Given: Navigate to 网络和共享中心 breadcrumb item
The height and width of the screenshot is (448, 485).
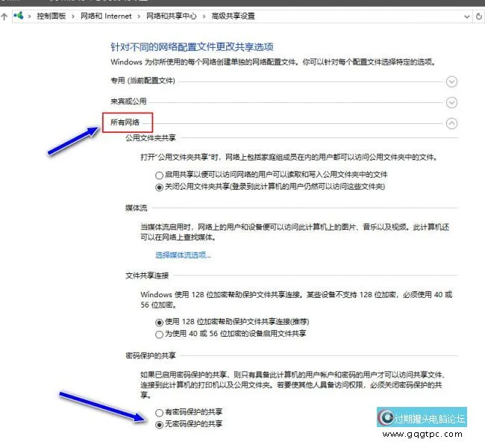Looking at the screenshot, I should [x=171, y=15].
